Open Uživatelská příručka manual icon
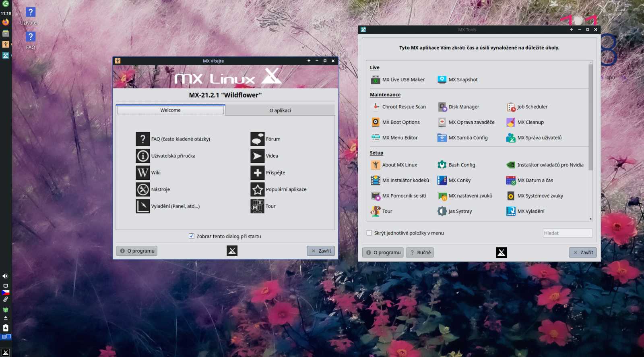This screenshot has width=644, height=357. pos(142,156)
